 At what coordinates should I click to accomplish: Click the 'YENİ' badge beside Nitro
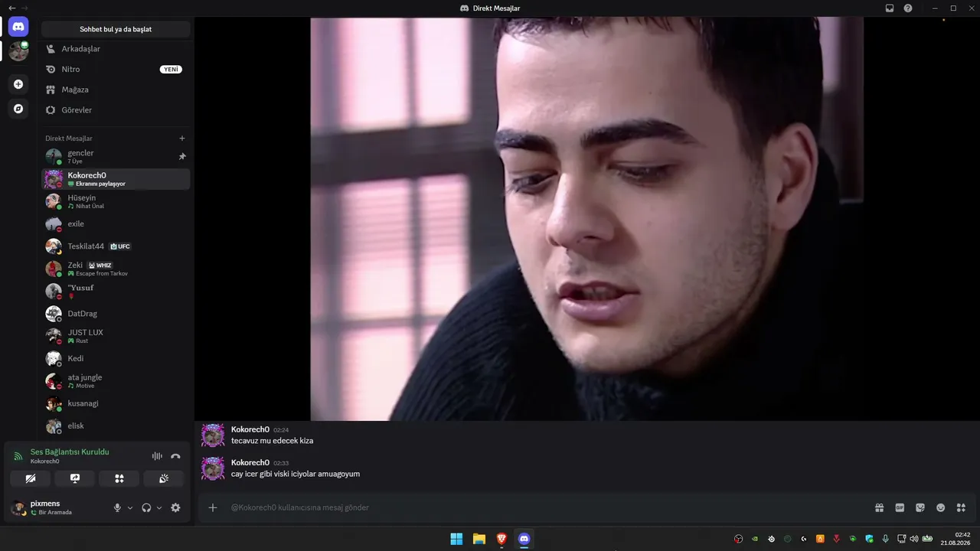click(x=171, y=70)
